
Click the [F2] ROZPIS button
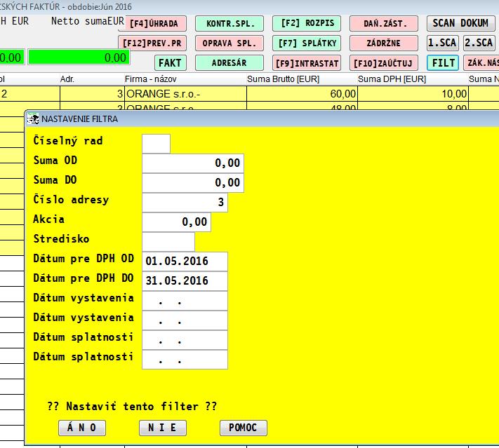tap(307, 24)
